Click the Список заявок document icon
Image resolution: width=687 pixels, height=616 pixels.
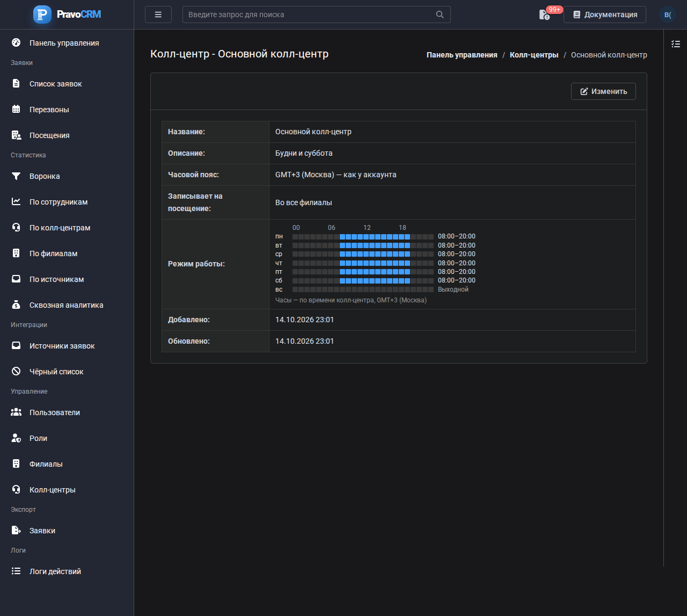[x=16, y=84]
